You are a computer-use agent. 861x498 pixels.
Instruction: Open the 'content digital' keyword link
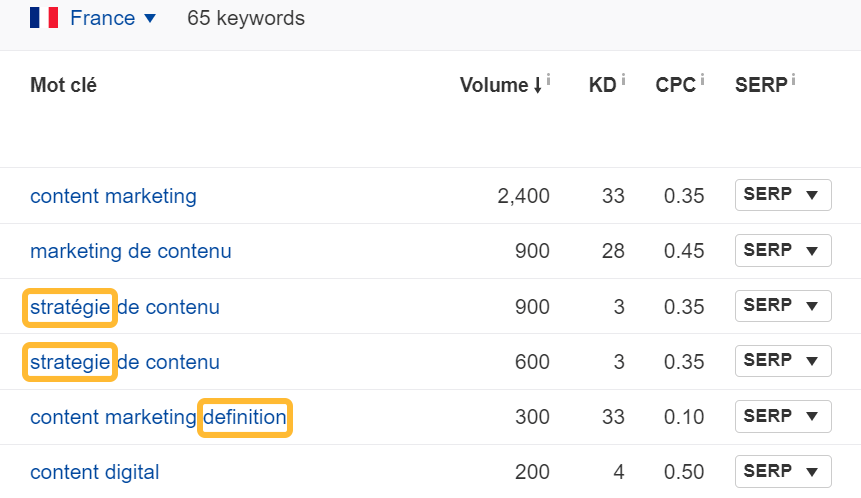coord(94,472)
